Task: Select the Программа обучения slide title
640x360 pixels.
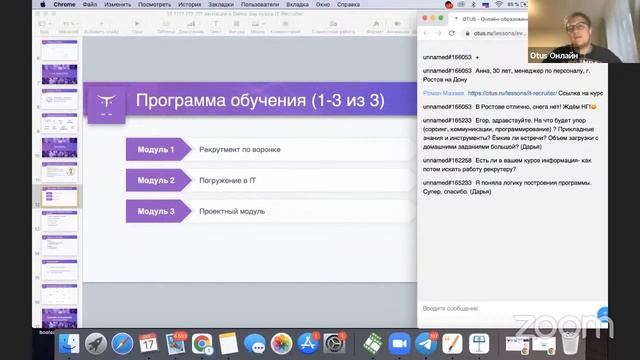Action: click(260, 100)
